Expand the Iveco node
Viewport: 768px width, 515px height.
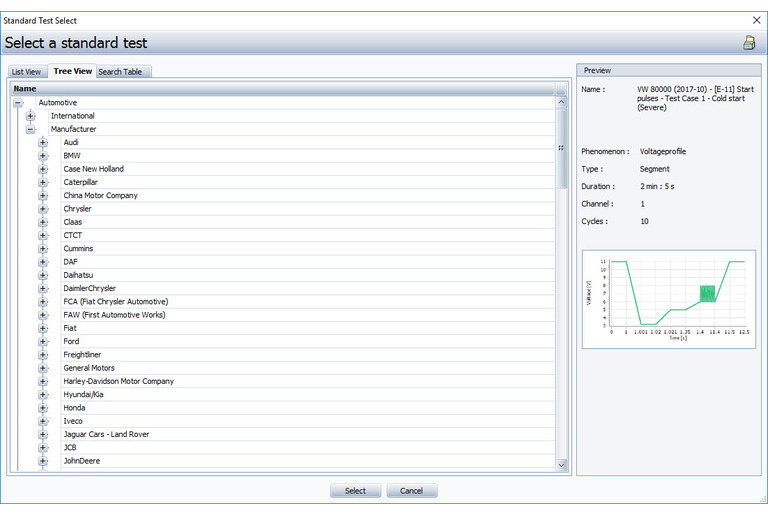[x=43, y=420]
